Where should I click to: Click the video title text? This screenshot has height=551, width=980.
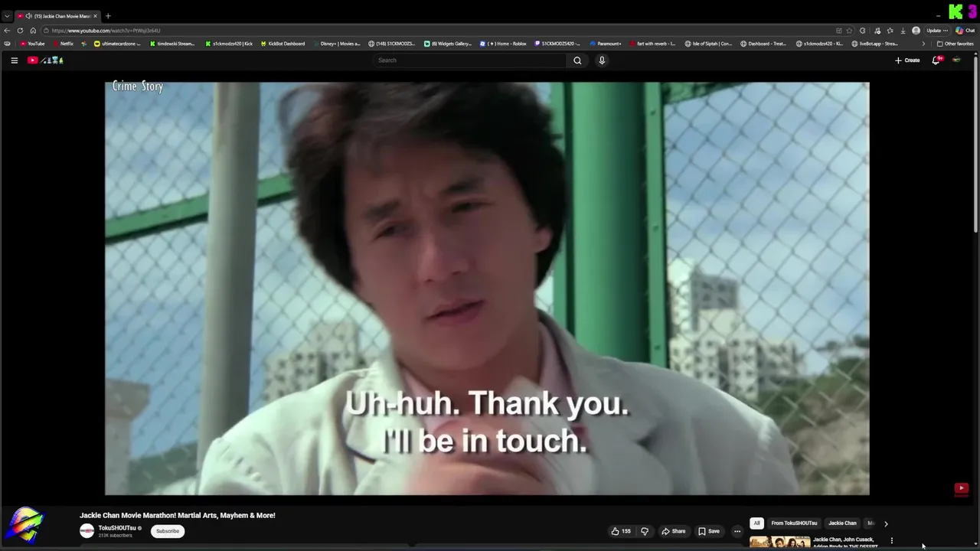(x=178, y=515)
